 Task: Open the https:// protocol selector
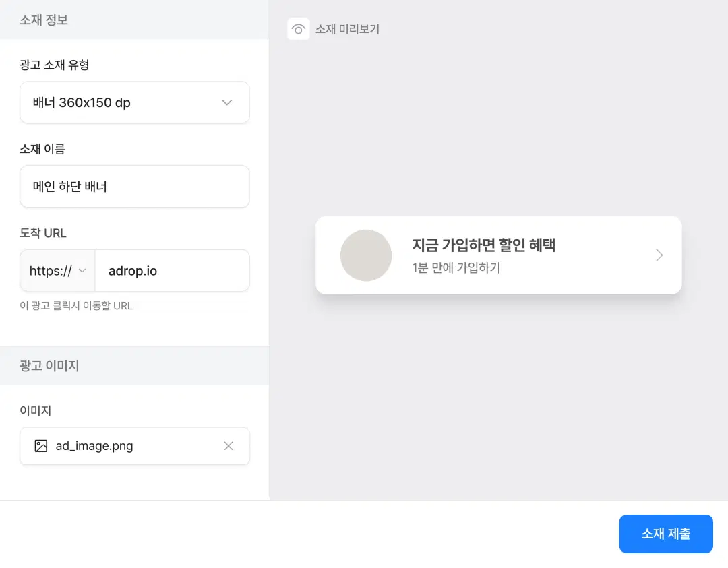click(58, 271)
